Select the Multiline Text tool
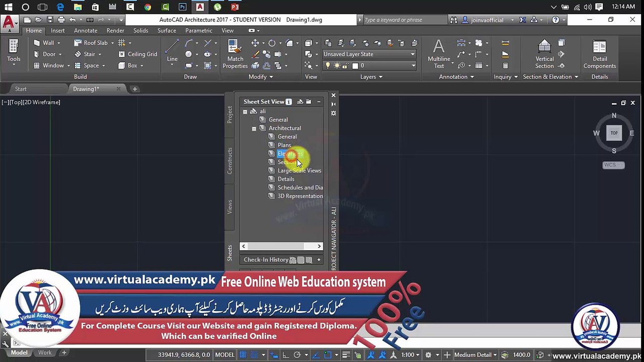Screen dimensions: 644x362 pos(439,54)
